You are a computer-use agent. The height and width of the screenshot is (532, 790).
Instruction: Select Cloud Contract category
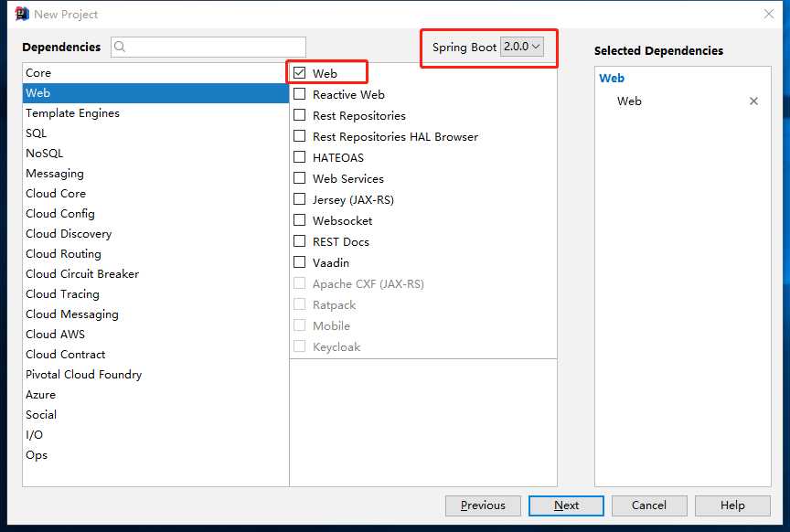tap(155, 355)
